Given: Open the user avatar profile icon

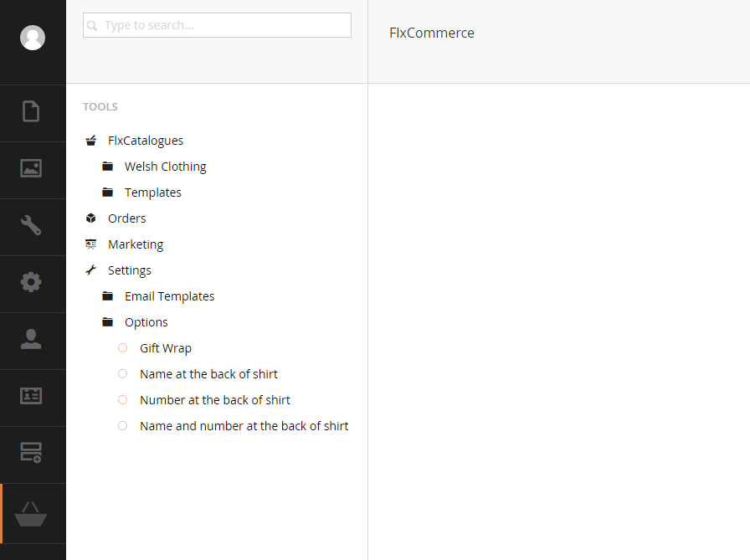Looking at the screenshot, I should [33, 38].
